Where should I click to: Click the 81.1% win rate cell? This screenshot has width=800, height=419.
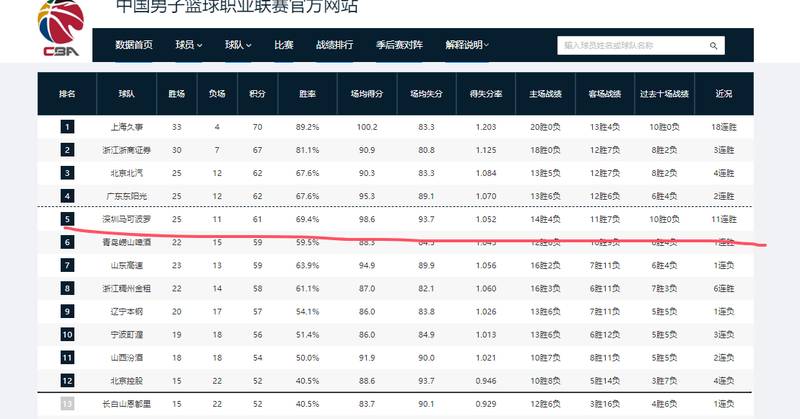pos(307,150)
